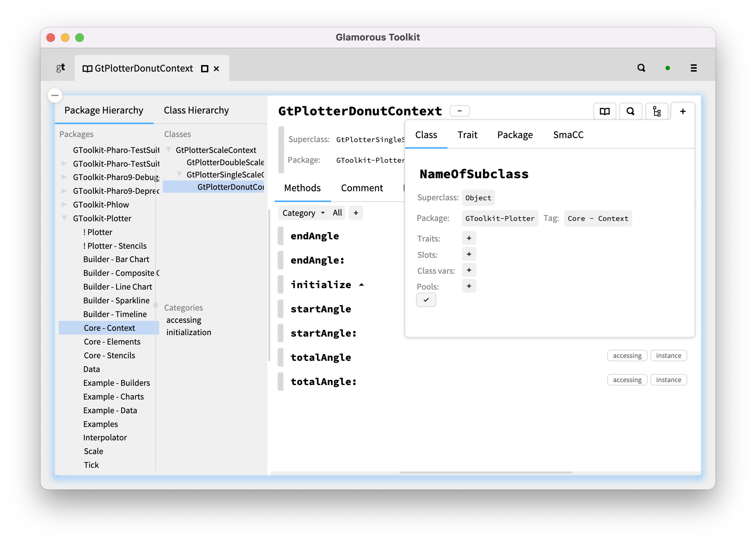Image resolution: width=756 pixels, height=543 pixels.
Task: Click the global search icon in the title bar
Action: (641, 68)
